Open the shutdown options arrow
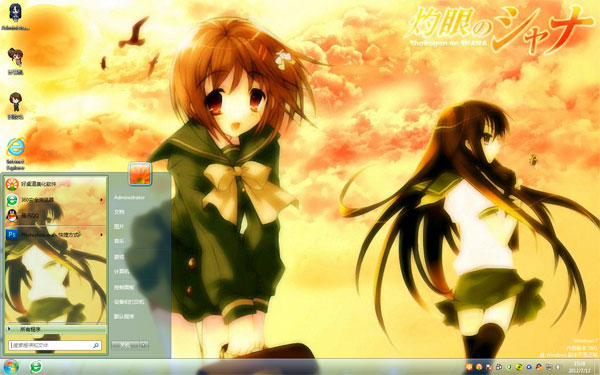The image size is (600, 375). [x=144, y=345]
